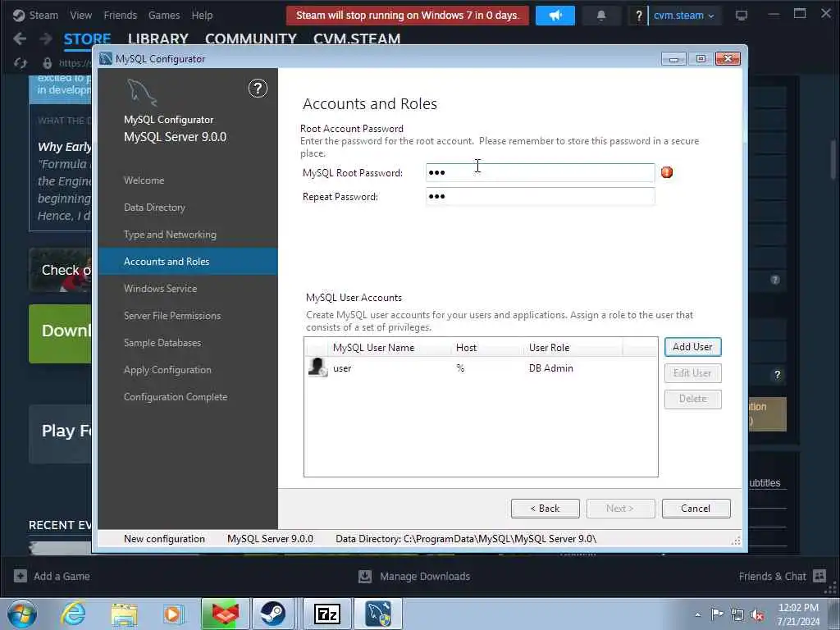Open the cvm.steam account dropdown
Image resolution: width=840 pixels, height=630 pixels.
pos(684,16)
